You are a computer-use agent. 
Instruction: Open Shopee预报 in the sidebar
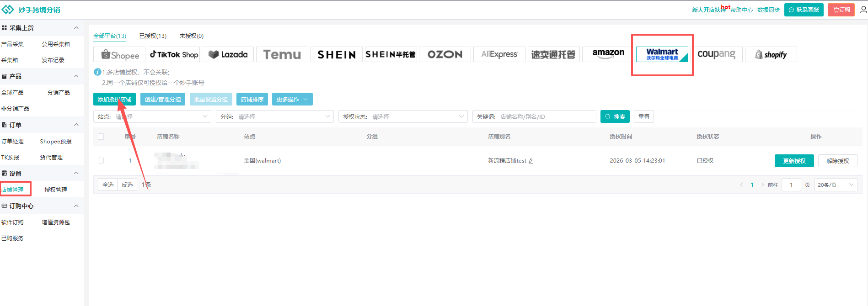click(x=56, y=142)
